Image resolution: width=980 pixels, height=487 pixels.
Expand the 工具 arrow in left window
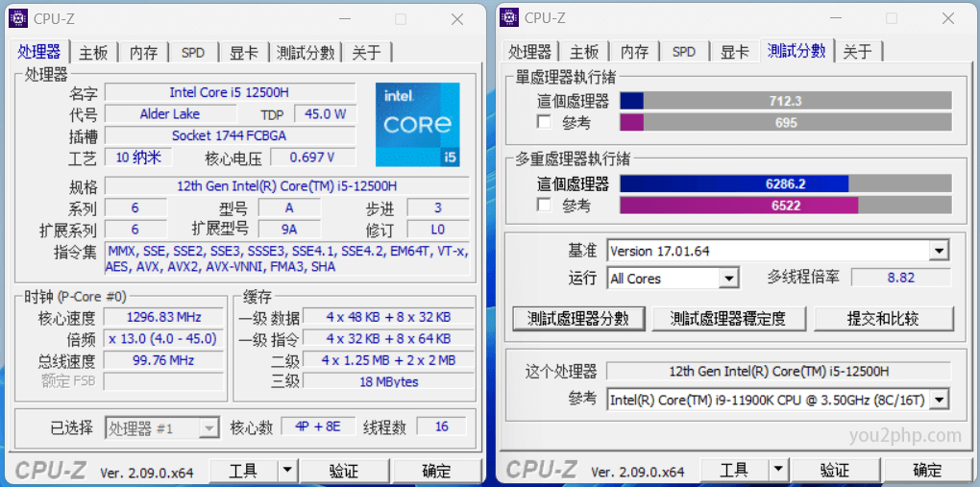286,470
